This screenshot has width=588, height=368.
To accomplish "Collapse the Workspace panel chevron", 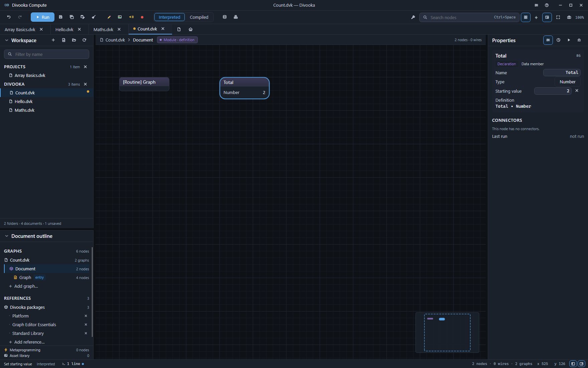I will 6,40.
